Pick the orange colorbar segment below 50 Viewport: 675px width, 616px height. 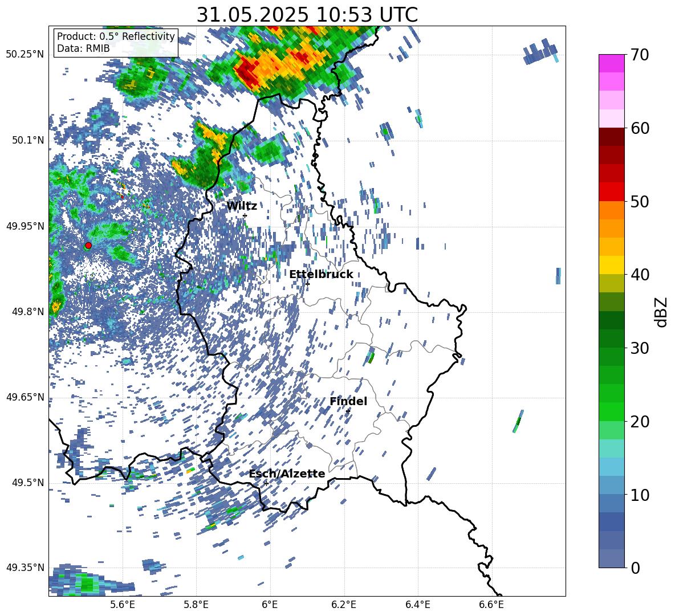click(612, 210)
